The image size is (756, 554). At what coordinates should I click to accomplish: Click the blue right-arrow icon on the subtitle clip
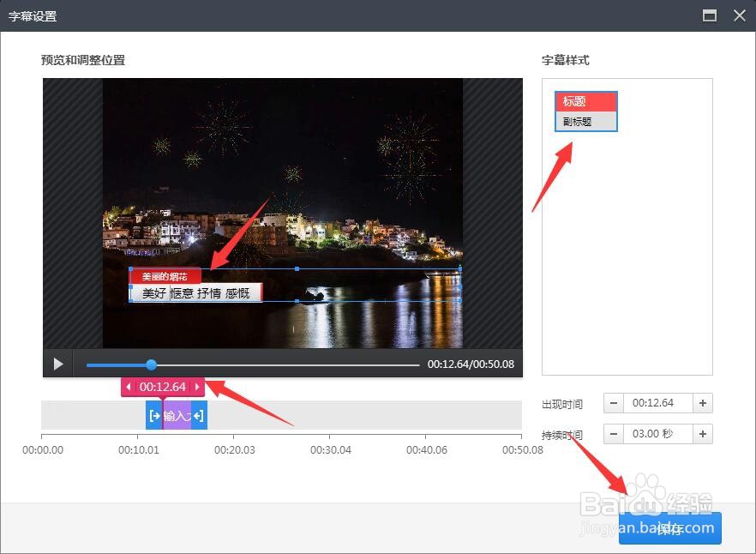click(x=196, y=415)
